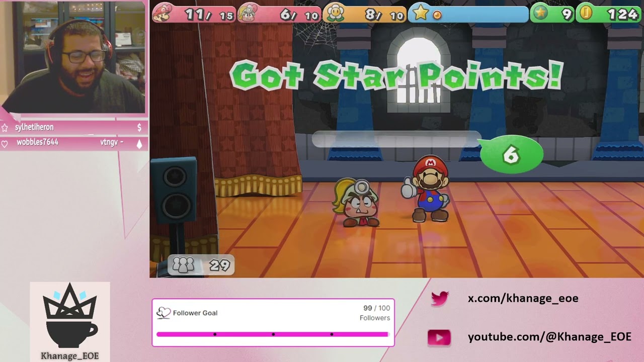Click the youtube.com/@Khanage_EOE link

[x=549, y=337]
